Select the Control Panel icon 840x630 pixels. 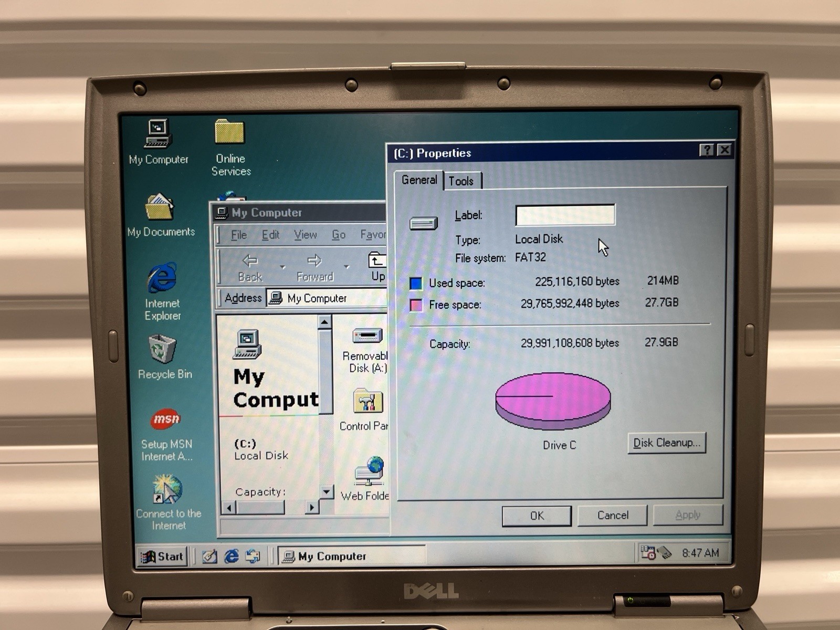[x=366, y=410]
